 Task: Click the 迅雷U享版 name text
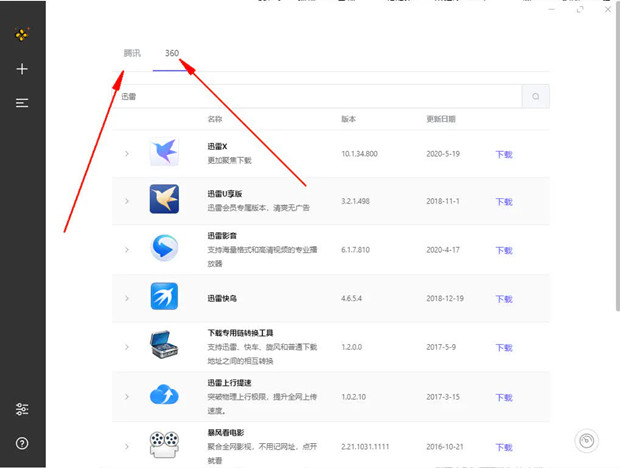(x=225, y=194)
